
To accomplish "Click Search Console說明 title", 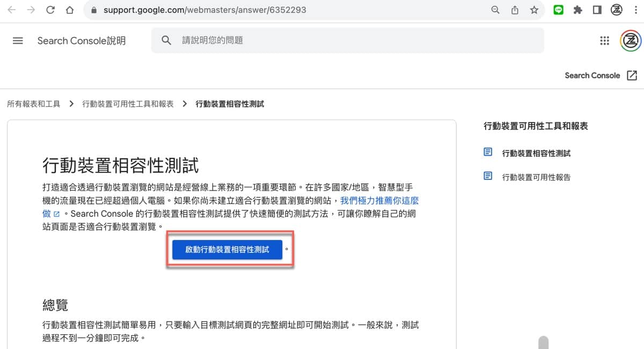I will pyautogui.click(x=82, y=41).
